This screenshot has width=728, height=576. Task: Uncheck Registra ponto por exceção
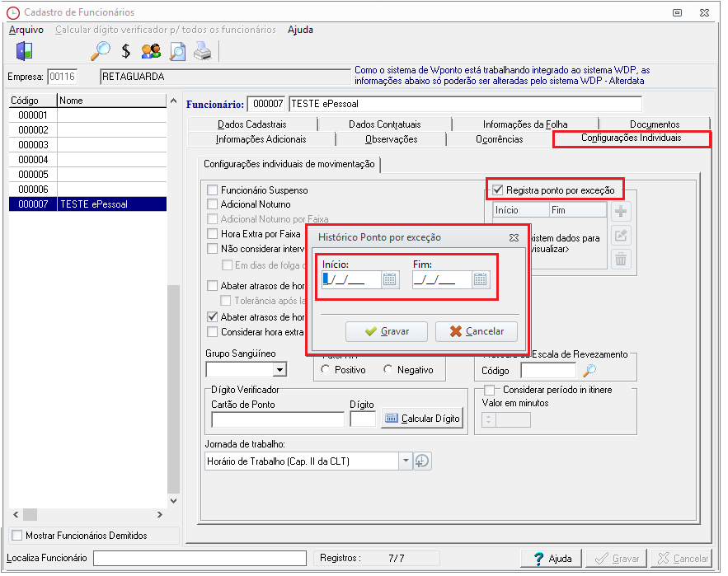point(498,190)
